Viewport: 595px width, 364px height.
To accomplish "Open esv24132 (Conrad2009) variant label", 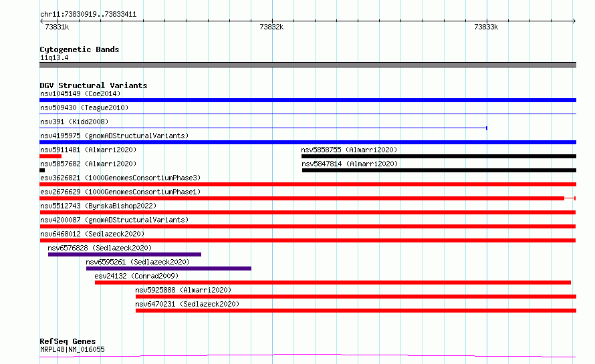I will (x=136, y=276).
